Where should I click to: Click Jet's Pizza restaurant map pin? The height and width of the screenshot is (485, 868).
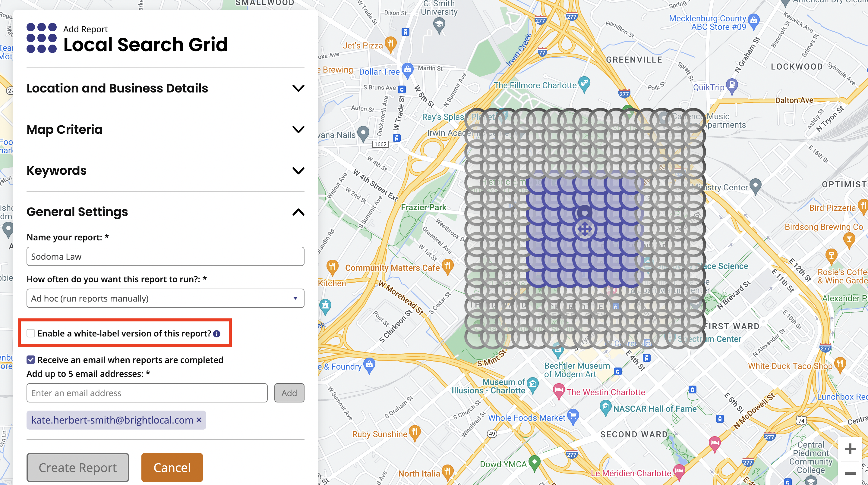point(390,44)
